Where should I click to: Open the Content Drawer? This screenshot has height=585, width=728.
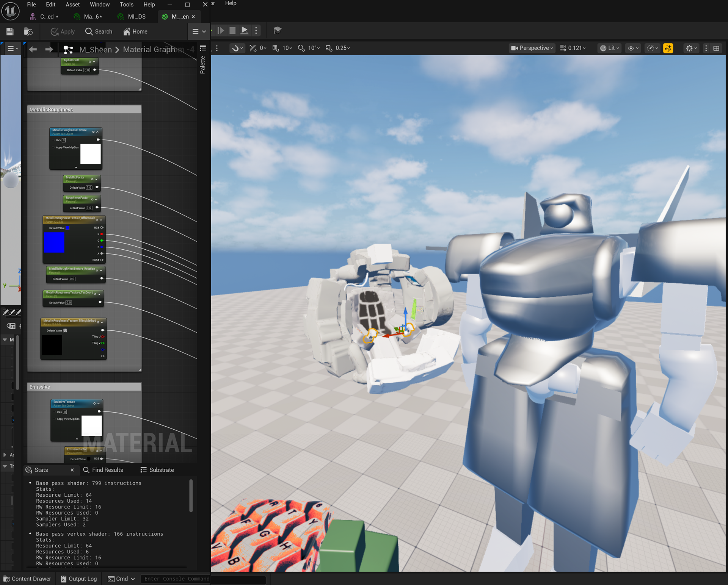[27, 579]
